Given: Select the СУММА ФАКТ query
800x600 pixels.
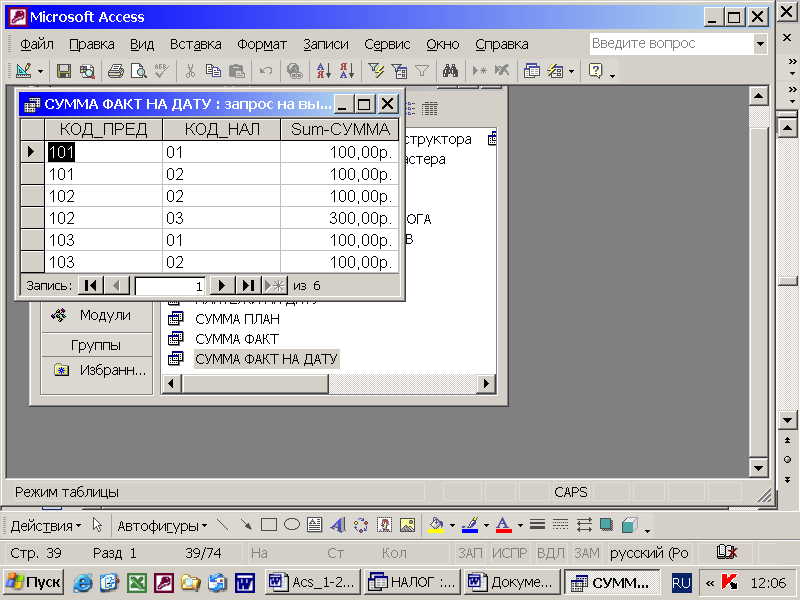Looking at the screenshot, I should pyautogui.click(x=237, y=339).
